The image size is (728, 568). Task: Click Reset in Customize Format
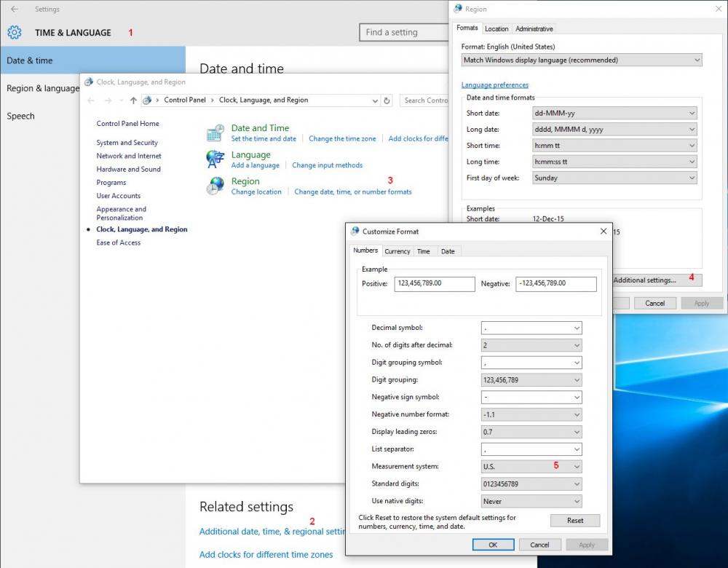575,521
